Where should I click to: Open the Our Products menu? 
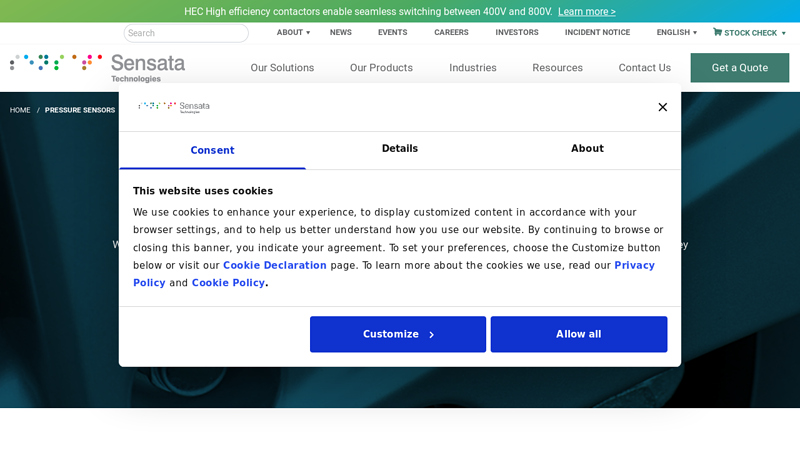[x=381, y=68]
